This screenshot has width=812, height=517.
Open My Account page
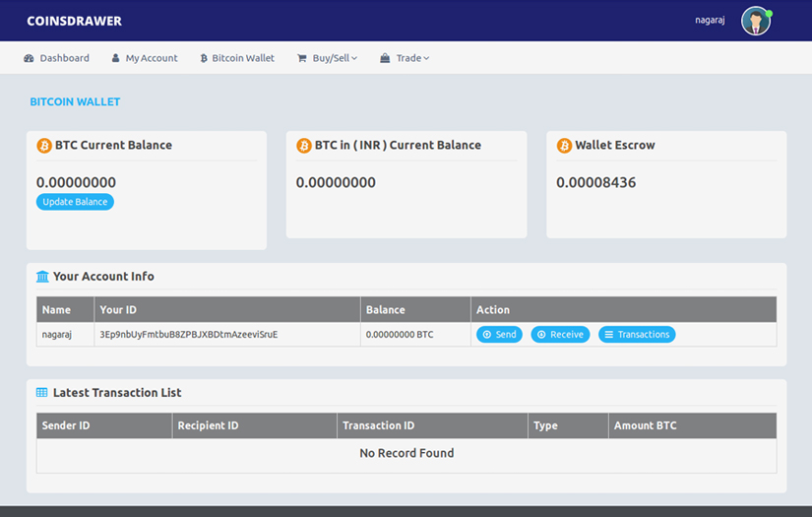coord(145,58)
